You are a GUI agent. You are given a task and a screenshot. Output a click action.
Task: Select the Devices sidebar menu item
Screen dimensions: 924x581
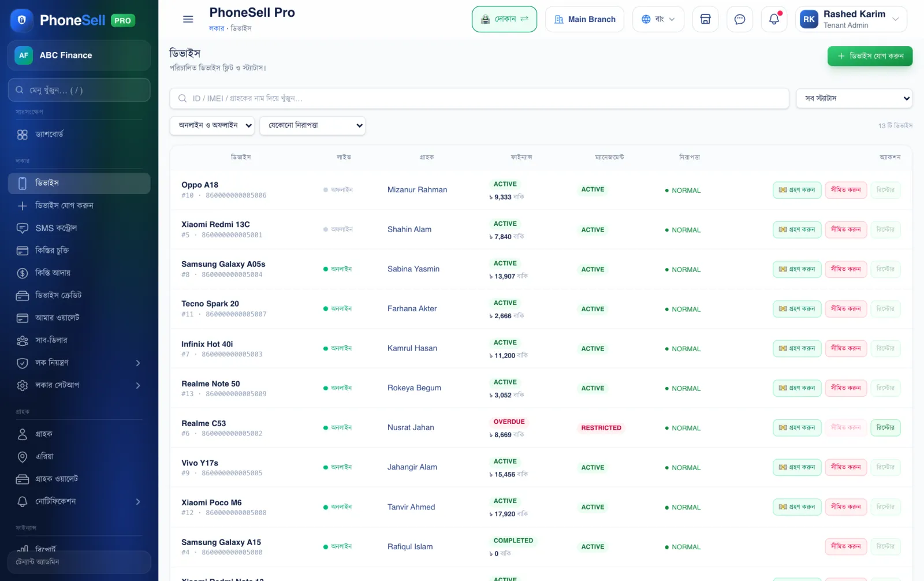[x=79, y=183]
